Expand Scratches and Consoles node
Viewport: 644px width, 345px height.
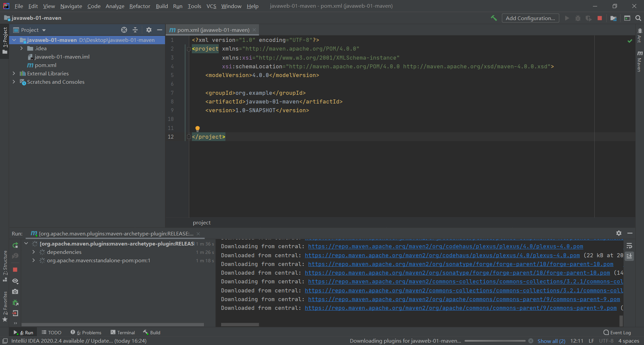pyautogui.click(x=14, y=82)
